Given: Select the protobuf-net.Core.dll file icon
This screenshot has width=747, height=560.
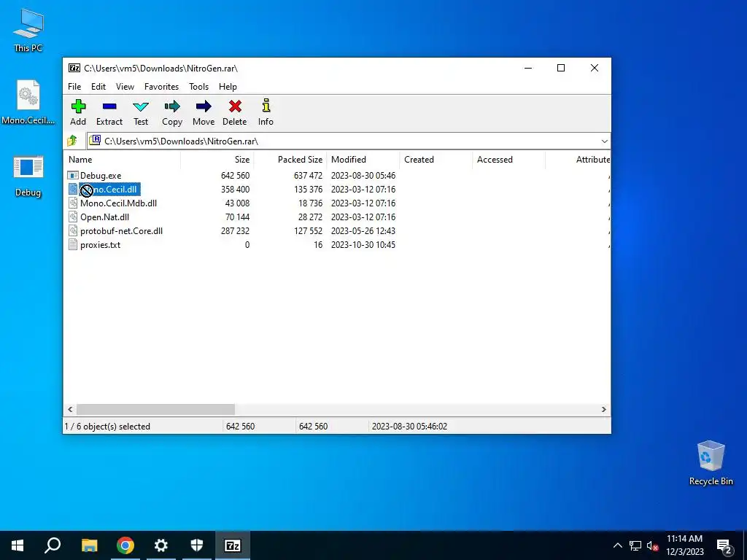Looking at the screenshot, I should point(72,231).
